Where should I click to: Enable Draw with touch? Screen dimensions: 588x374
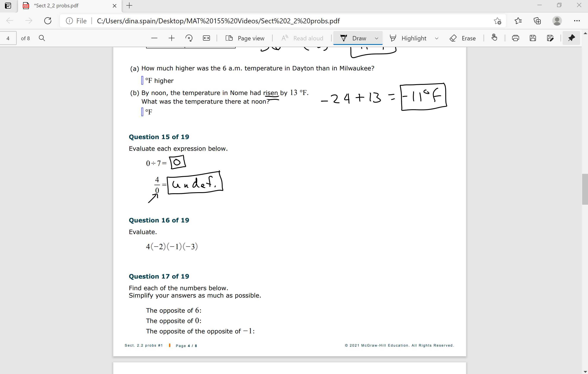[x=494, y=38]
